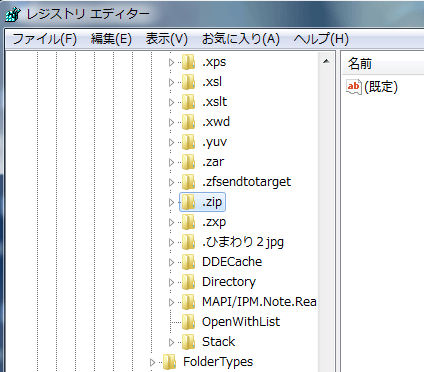Select the .zfsendtotarget registry key label
Image resolution: width=424 pixels, height=372 pixels.
pyautogui.click(x=246, y=182)
